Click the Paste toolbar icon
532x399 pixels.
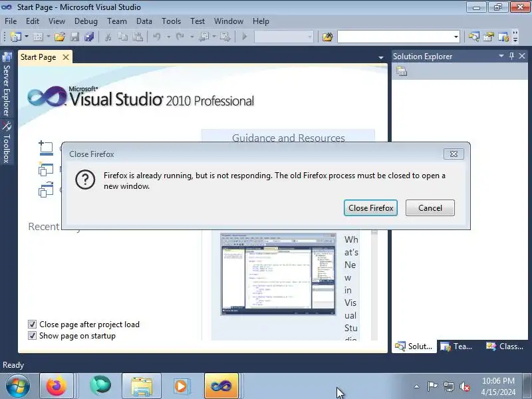138,37
